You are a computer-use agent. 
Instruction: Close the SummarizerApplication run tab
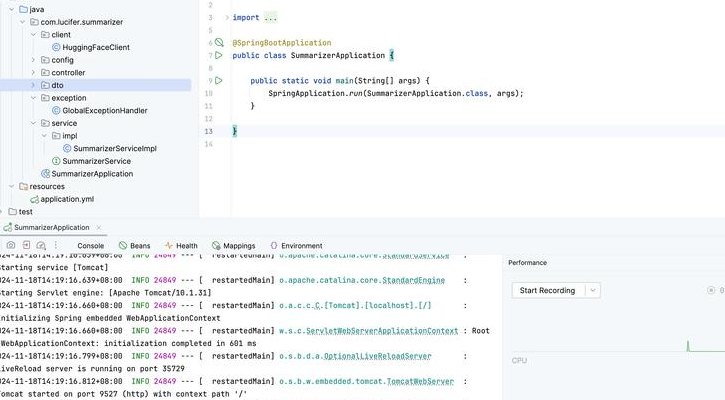99,228
